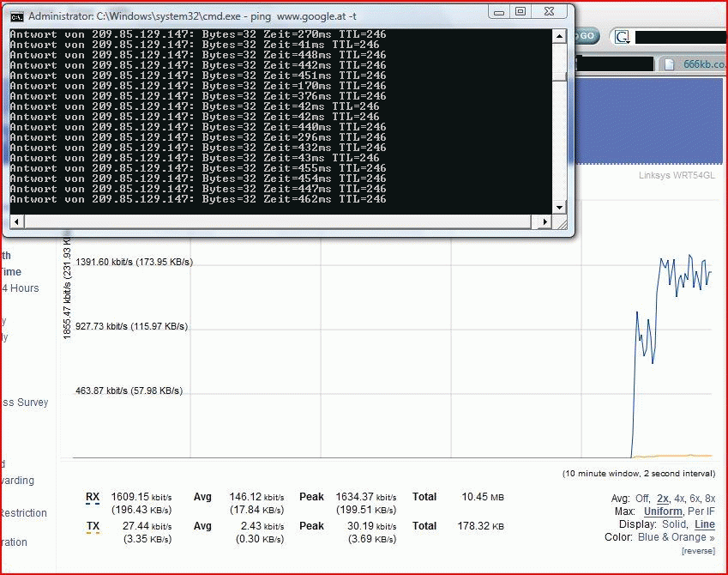Image resolution: width=728 pixels, height=575 pixels.
Task: Click the TX current rate 27.44 kbit/s
Action: [147, 526]
